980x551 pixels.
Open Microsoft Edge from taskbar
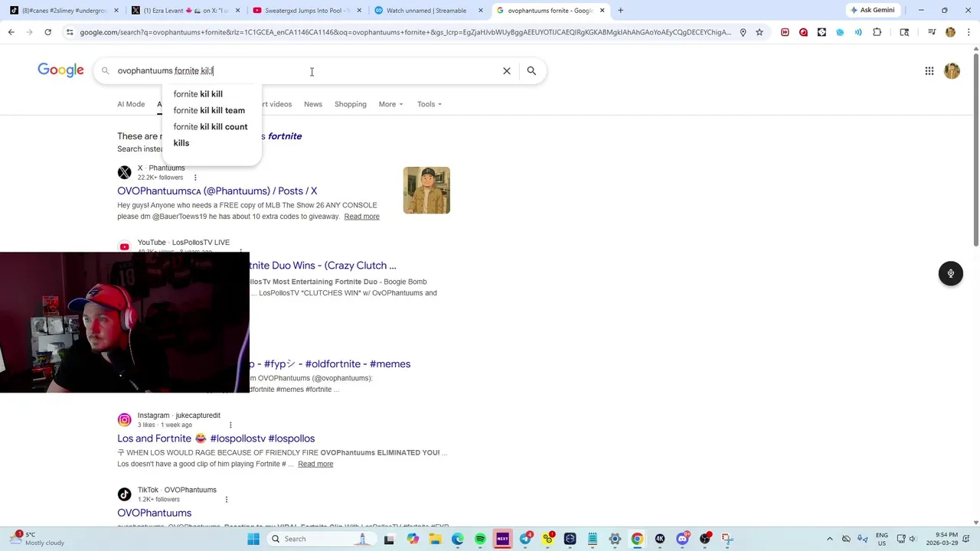[458, 539]
